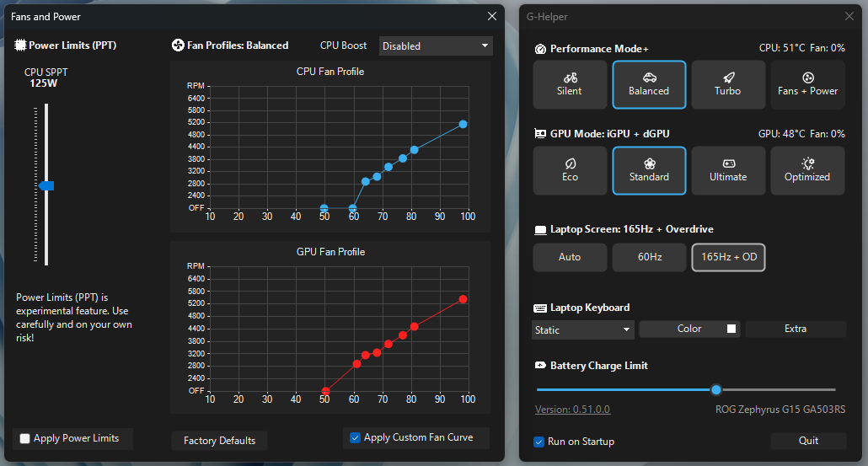This screenshot has width=868, height=466.
Task: Click the Silent mode bicycle icon
Action: pos(571,78)
